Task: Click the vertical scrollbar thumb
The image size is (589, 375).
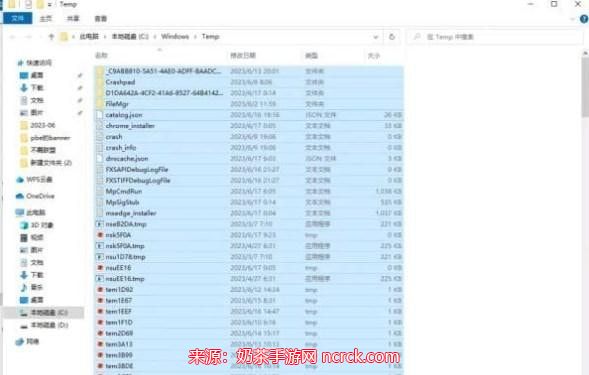Action: pos(585,86)
